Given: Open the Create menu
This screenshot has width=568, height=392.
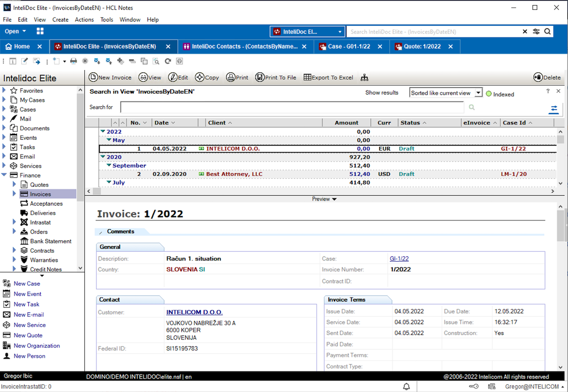Looking at the screenshot, I should tap(60, 20).
